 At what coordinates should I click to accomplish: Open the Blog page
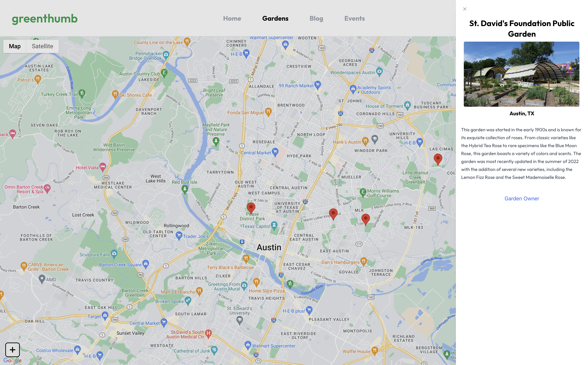[316, 18]
